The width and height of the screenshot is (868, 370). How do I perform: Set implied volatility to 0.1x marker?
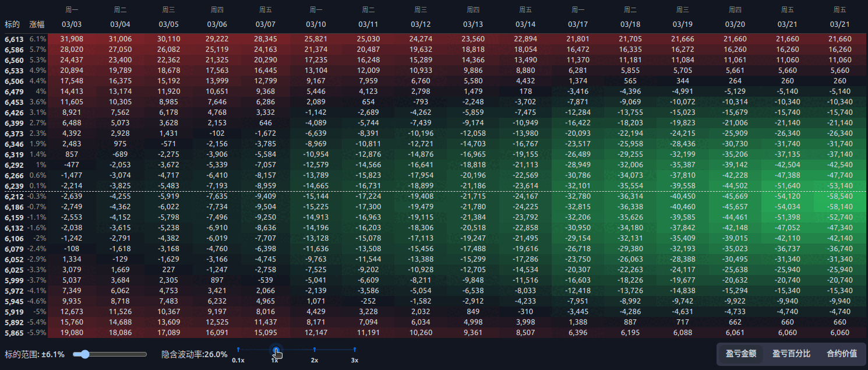click(x=238, y=350)
